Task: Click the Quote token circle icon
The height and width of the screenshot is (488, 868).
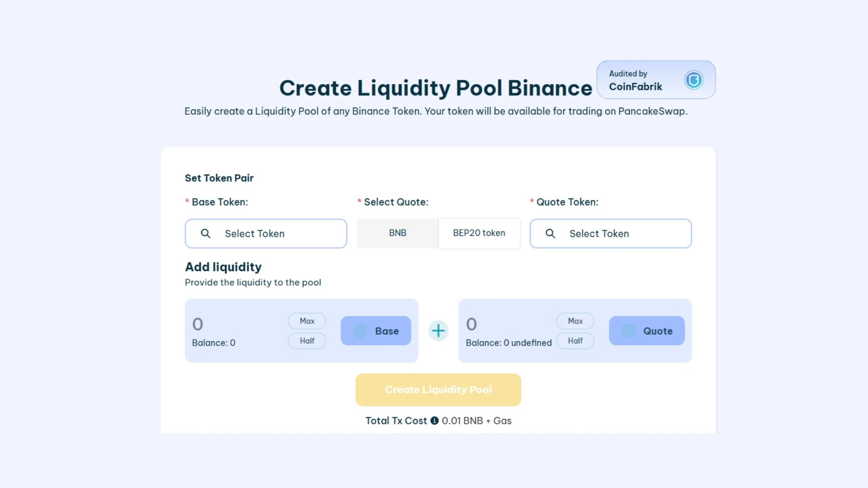Action: point(628,331)
